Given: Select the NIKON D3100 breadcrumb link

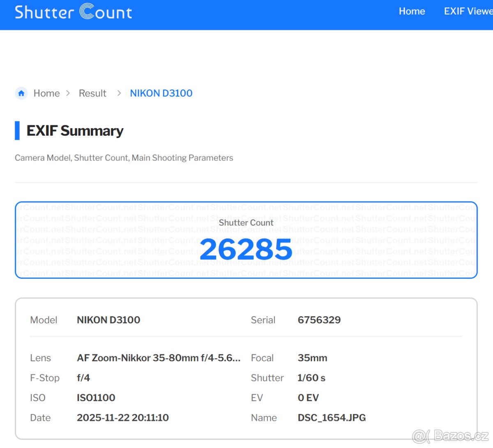Looking at the screenshot, I should (161, 94).
